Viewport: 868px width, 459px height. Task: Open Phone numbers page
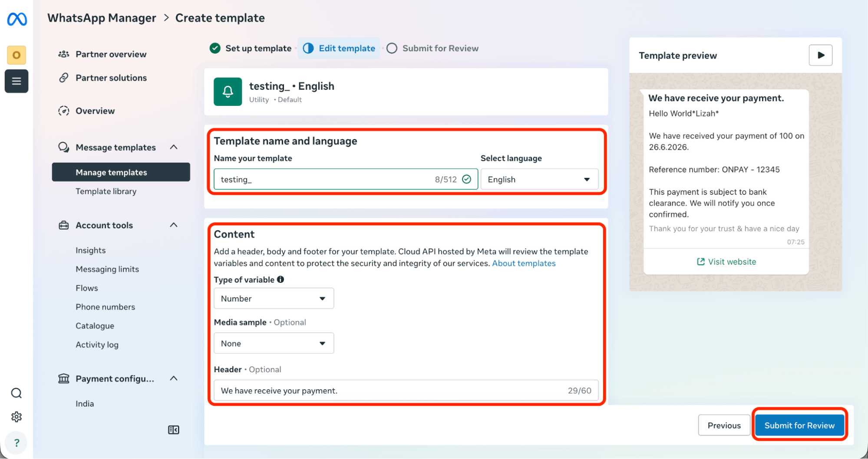click(x=106, y=307)
